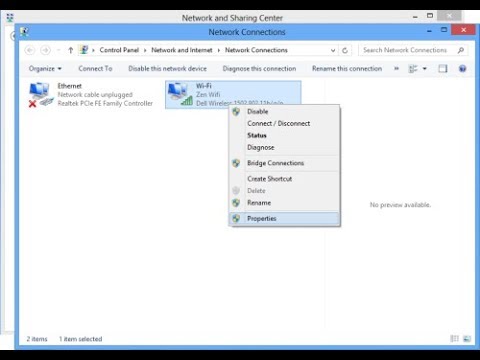Click 'Zen Wifi' network name text
480x360 pixels.
click(208, 95)
